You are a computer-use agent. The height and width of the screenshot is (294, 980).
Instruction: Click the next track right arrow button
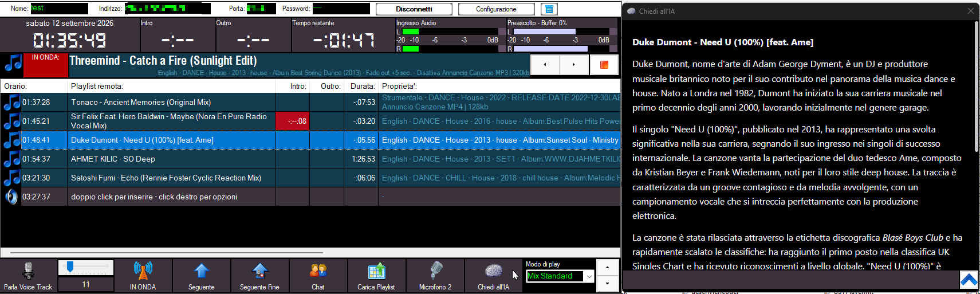(574, 64)
